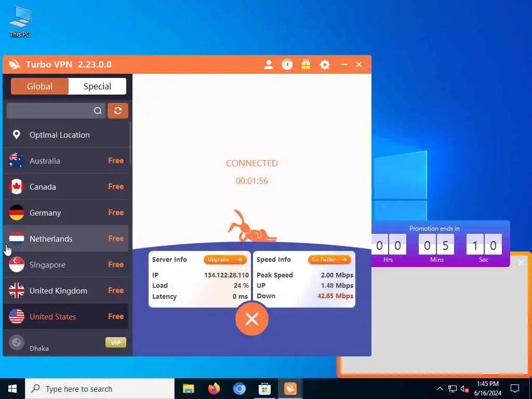Open the Windows Start menu
The width and height of the screenshot is (532, 399).
[x=12, y=389]
